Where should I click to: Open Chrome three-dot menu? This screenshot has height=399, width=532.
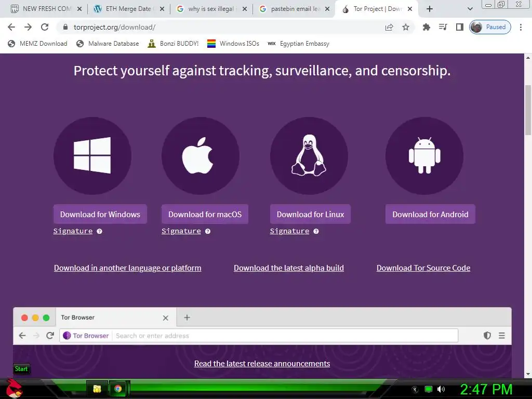coord(521,27)
